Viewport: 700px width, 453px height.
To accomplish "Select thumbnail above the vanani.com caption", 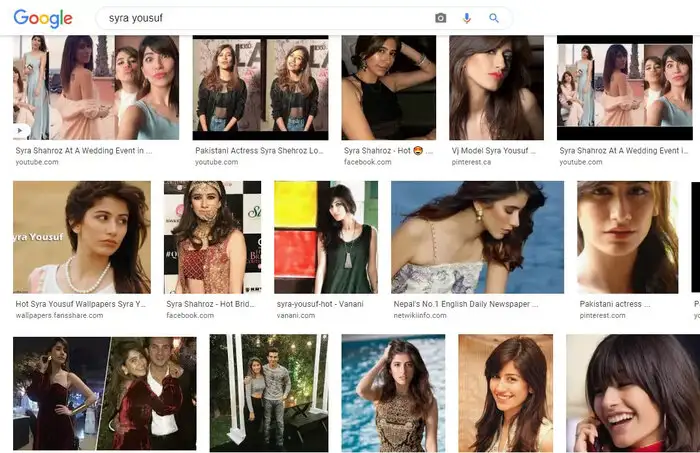I will pos(326,237).
